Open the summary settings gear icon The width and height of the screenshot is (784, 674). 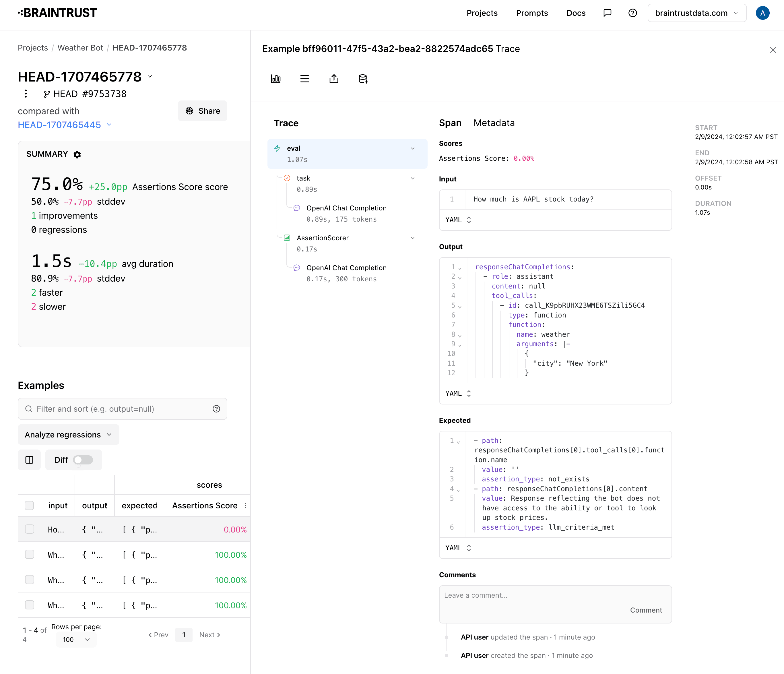tap(77, 155)
